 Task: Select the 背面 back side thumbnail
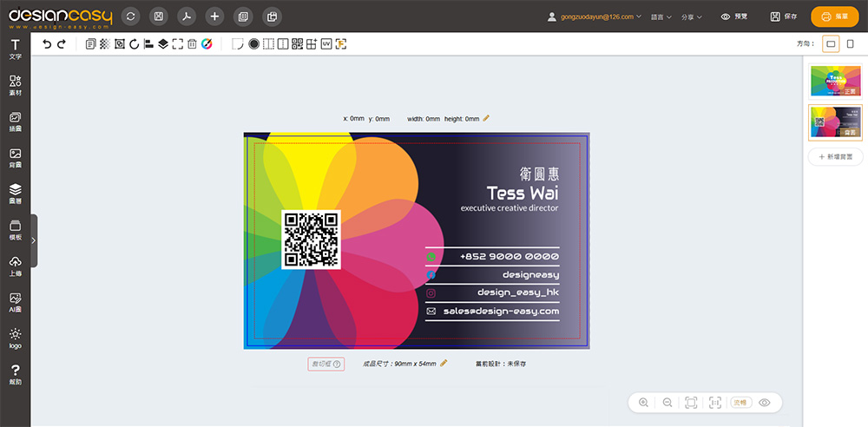pyautogui.click(x=835, y=122)
